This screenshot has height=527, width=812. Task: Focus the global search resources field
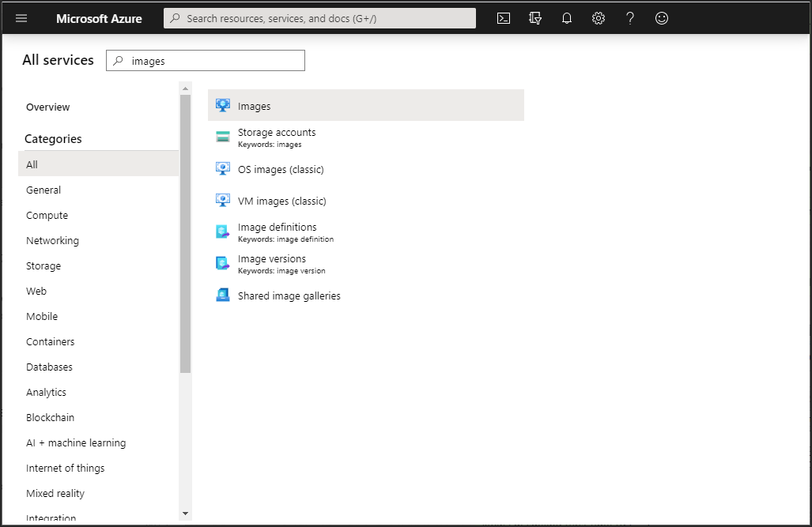tap(319, 18)
